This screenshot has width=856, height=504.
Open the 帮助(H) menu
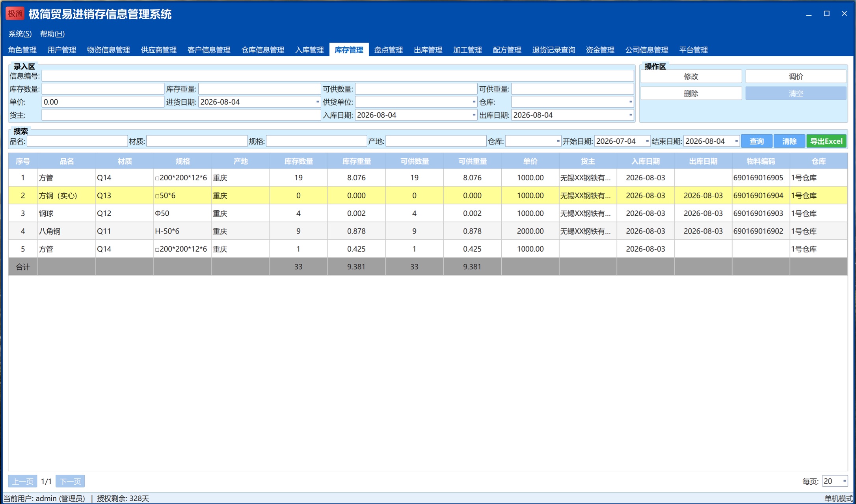[x=52, y=34]
